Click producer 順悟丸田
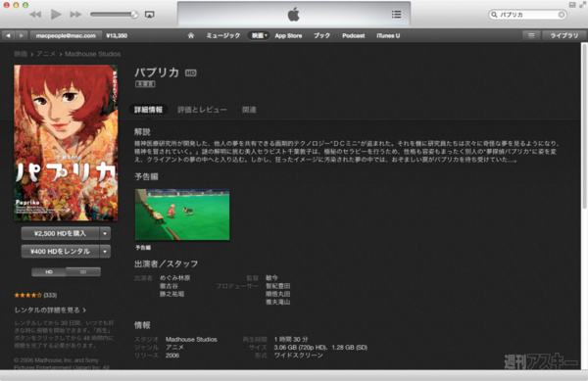Viewport: 588px width, 381px height. [x=278, y=294]
